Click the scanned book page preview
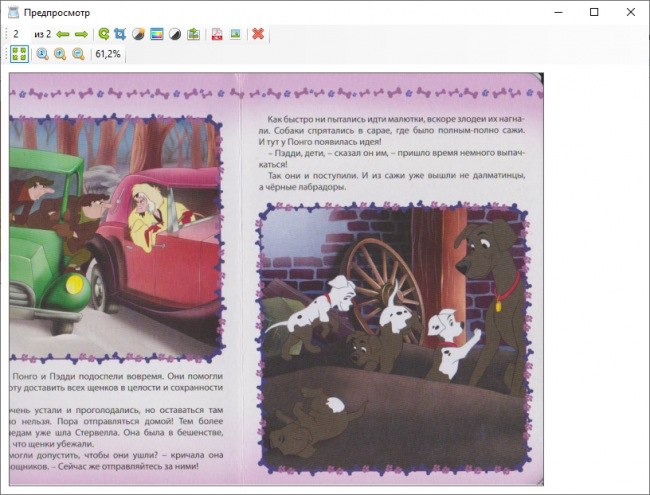 coord(276,279)
